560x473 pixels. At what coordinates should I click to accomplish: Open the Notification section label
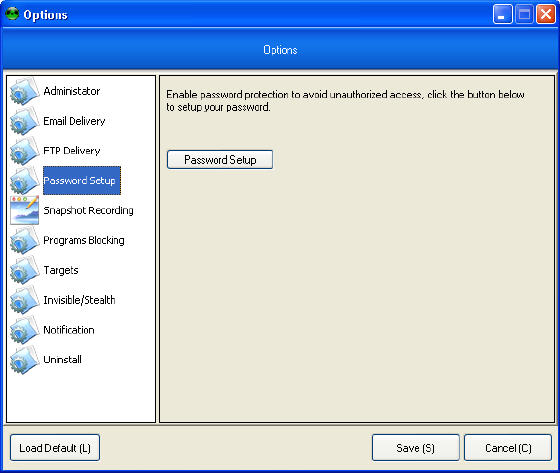[69, 330]
